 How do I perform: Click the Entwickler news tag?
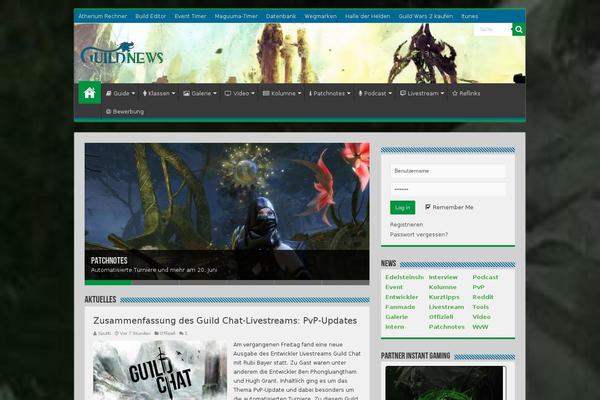click(402, 297)
